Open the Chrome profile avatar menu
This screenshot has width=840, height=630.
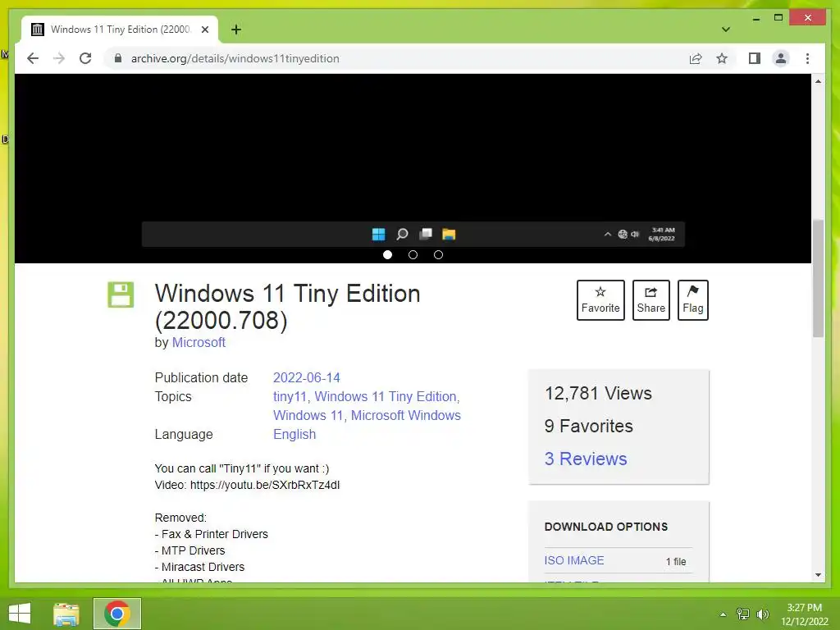pos(781,58)
